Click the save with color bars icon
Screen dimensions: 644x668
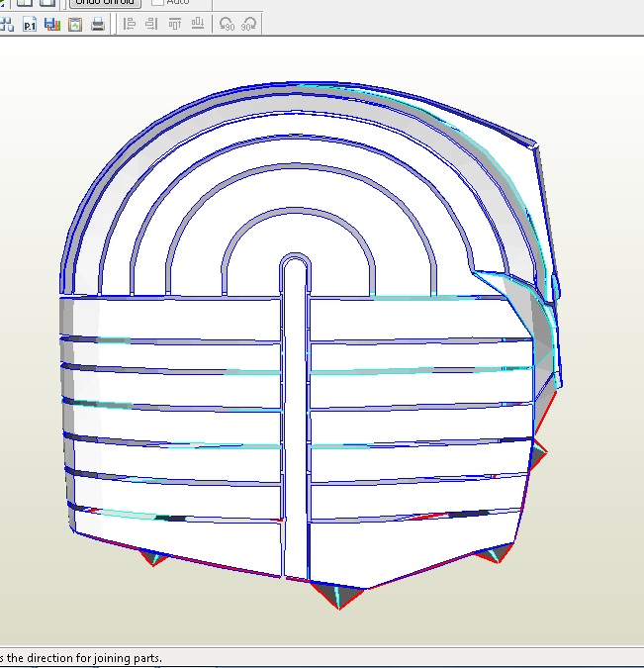(52, 25)
